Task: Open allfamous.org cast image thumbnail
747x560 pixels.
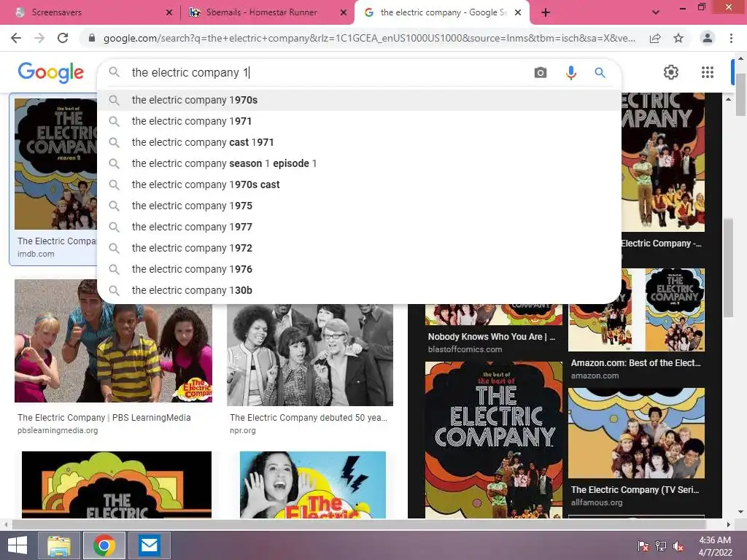Action: [636, 433]
